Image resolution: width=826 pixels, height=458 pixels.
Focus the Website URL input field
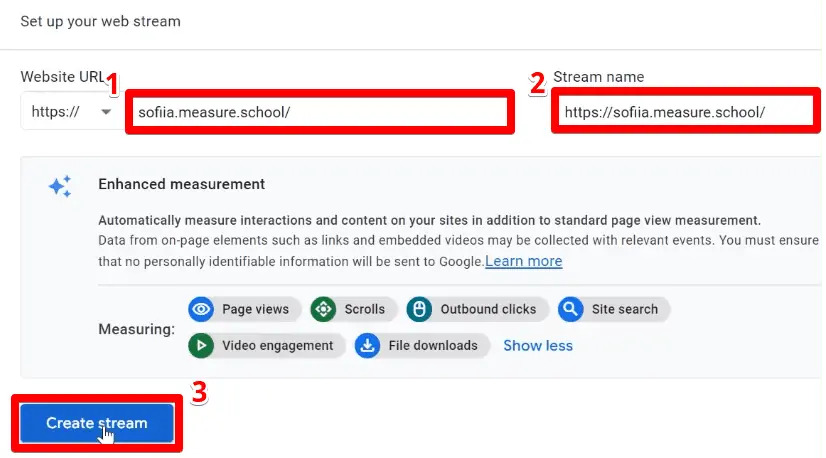(x=320, y=112)
